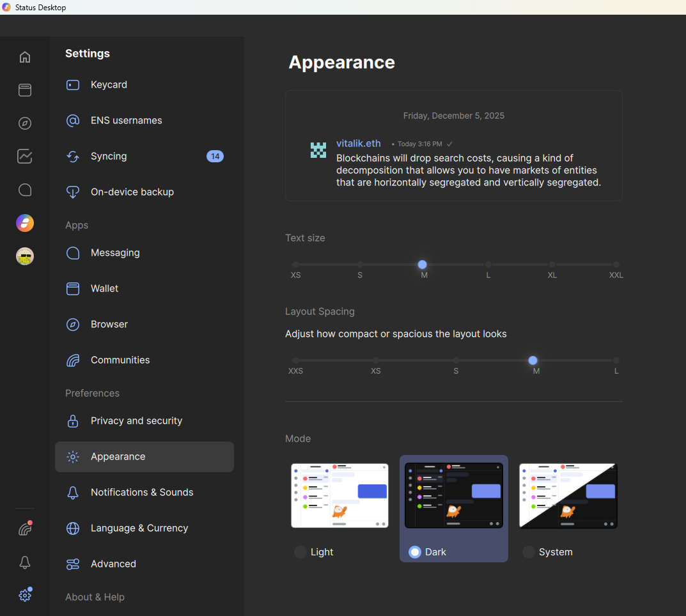The image size is (686, 616).
Task: Click the vitalik.eth username link
Action: pos(359,144)
